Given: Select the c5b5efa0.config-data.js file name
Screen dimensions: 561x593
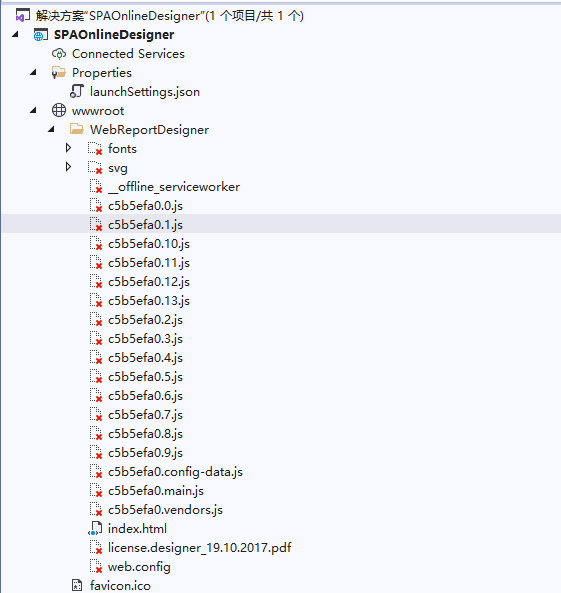Looking at the screenshot, I should coord(175,472).
